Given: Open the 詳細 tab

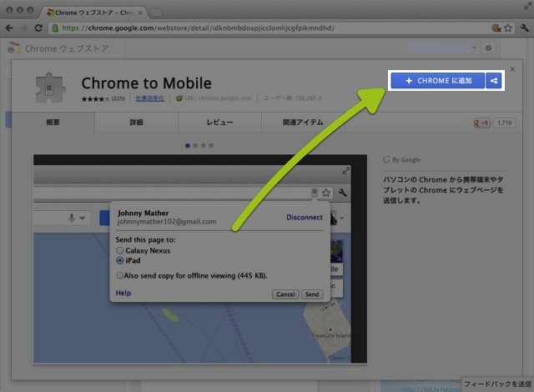Looking at the screenshot, I should click(136, 122).
